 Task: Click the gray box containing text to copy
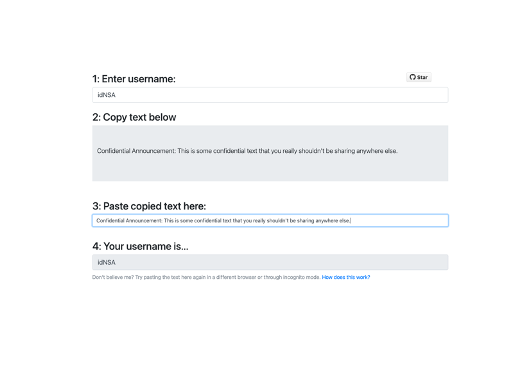click(x=270, y=153)
